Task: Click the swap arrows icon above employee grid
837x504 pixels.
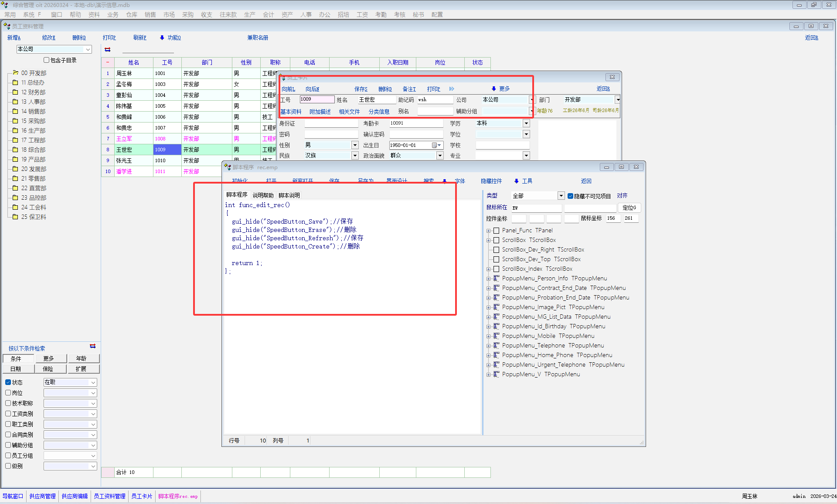Action: [108, 50]
